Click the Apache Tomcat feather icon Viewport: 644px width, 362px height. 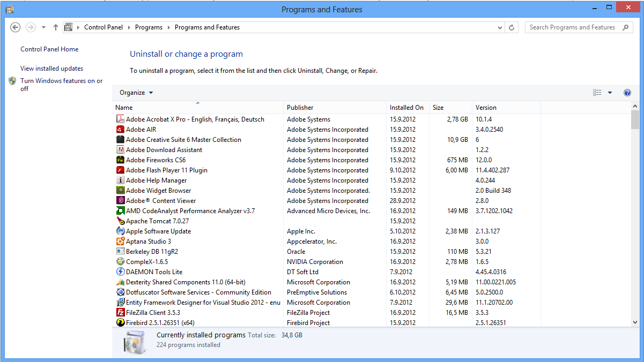[121, 221]
